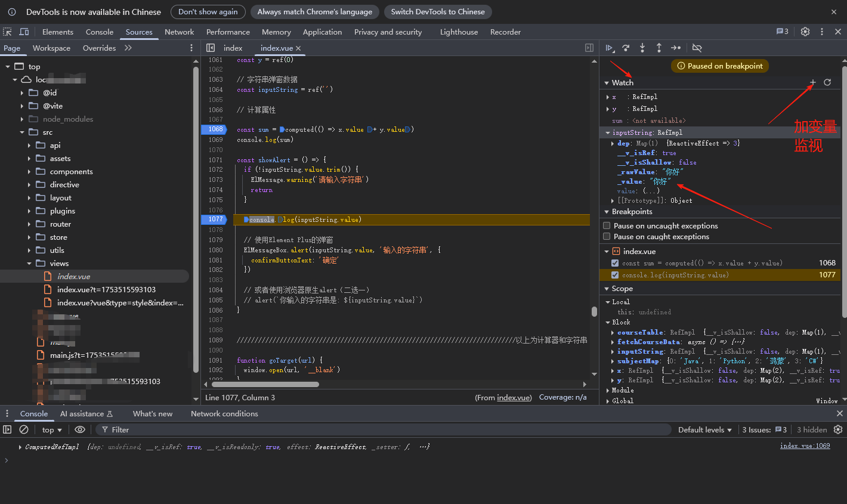
Task: Toggle breakpoint on line 1068 gutter
Action: pyautogui.click(x=215, y=129)
